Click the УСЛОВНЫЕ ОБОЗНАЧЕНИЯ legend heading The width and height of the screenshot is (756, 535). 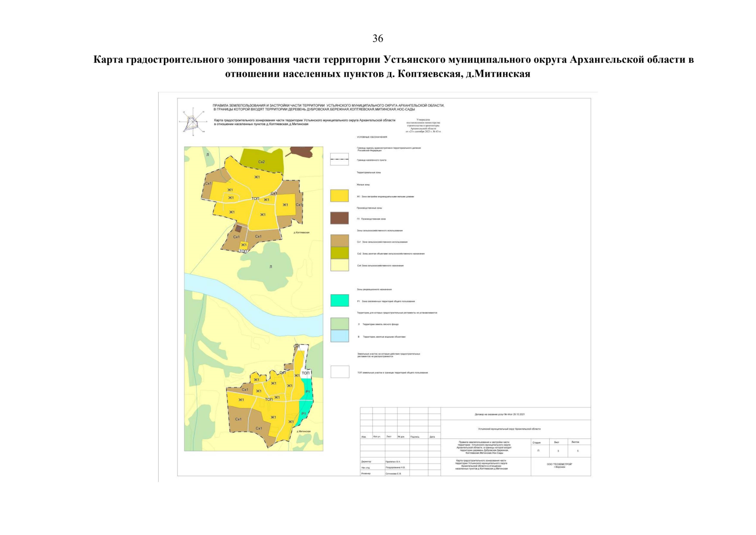pos(372,137)
